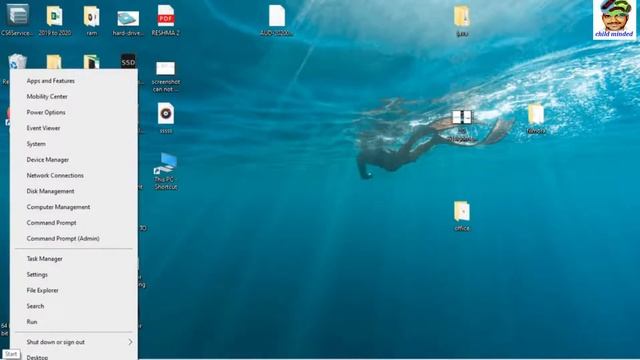Select the Recycle Bin icon
Viewport: 640px width, 360px height.
click(x=17, y=62)
